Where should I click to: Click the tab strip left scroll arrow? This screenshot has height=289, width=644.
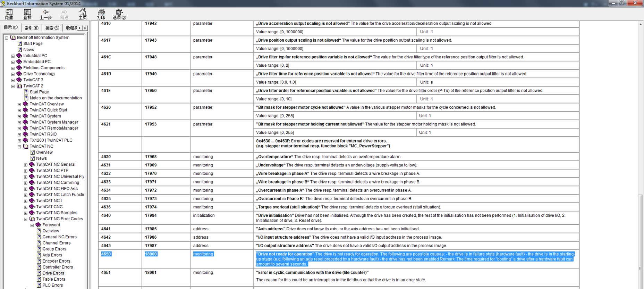(x=80, y=28)
